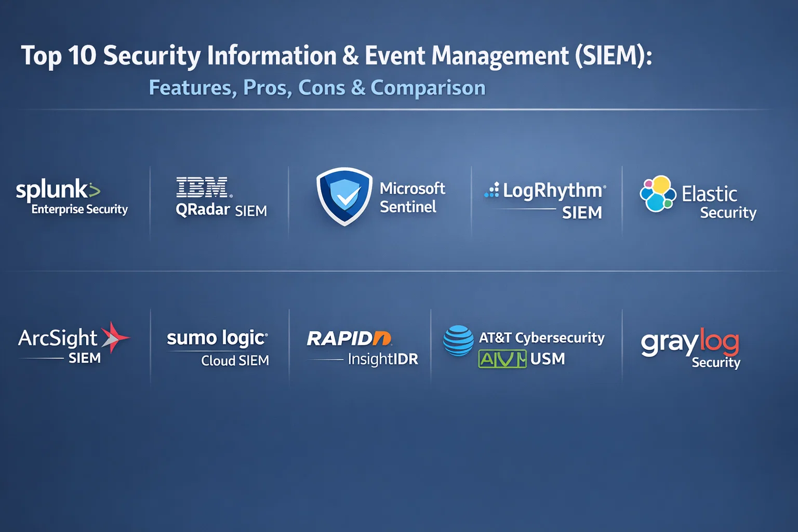The height and width of the screenshot is (532, 798).
Task: Click the "Microsoft Sentinel" text label
Action: [x=412, y=197]
